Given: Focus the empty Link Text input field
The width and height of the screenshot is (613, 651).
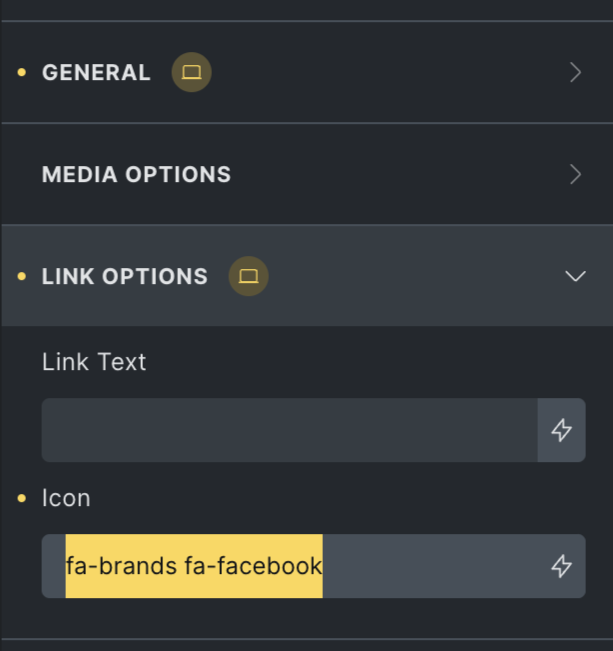Looking at the screenshot, I should 289,430.
